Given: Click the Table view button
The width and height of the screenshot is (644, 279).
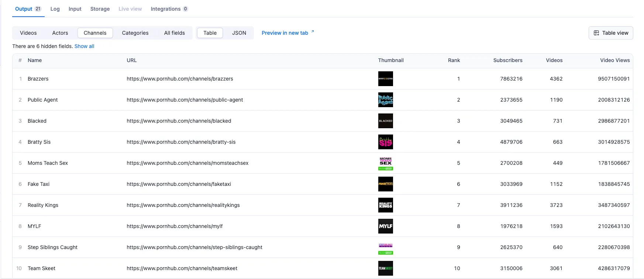Looking at the screenshot, I should pyautogui.click(x=611, y=33).
